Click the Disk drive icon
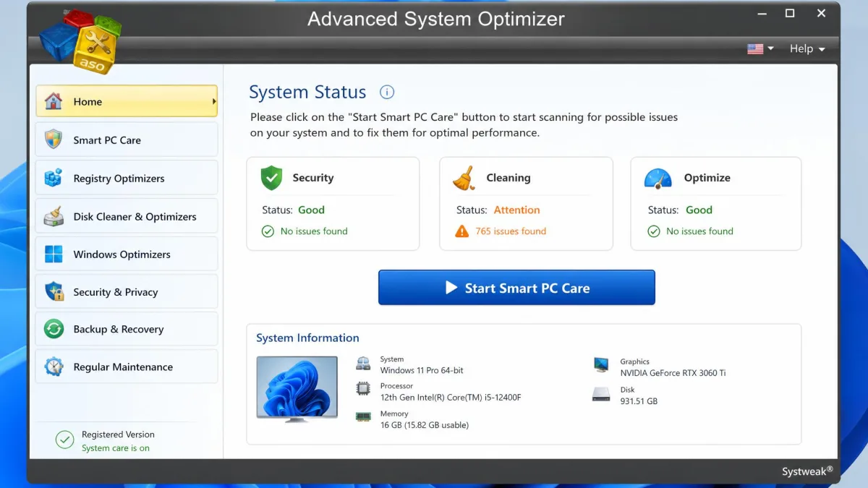The height and width of the screenshot is (488, 868). (x=601, y=394)
